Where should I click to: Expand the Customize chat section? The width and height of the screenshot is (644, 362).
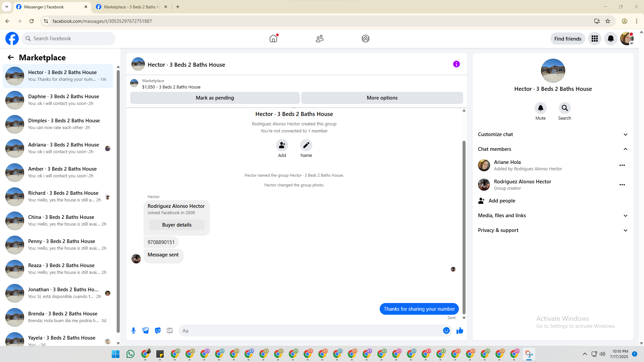click(553, 134)
